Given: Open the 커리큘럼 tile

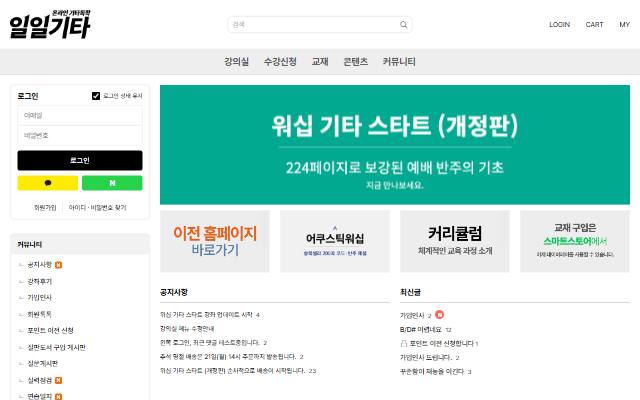Looking at the screenshot, I should pos(455,241).
